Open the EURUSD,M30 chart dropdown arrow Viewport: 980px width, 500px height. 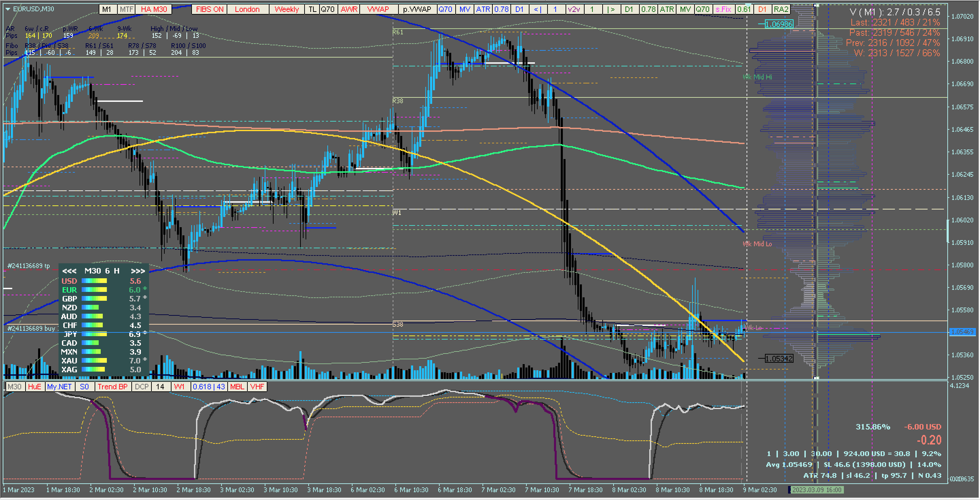click(8, 9)
